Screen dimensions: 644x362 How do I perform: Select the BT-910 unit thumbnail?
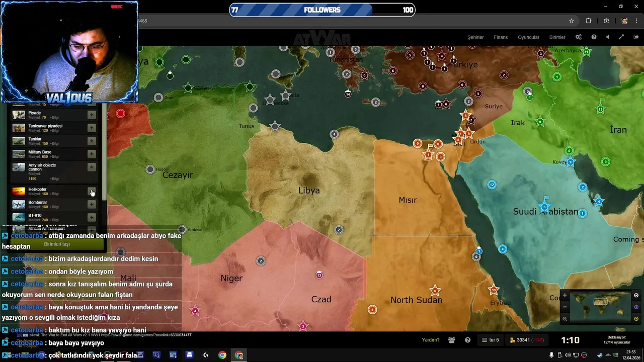pyautogui.click(x=19, y=217)
